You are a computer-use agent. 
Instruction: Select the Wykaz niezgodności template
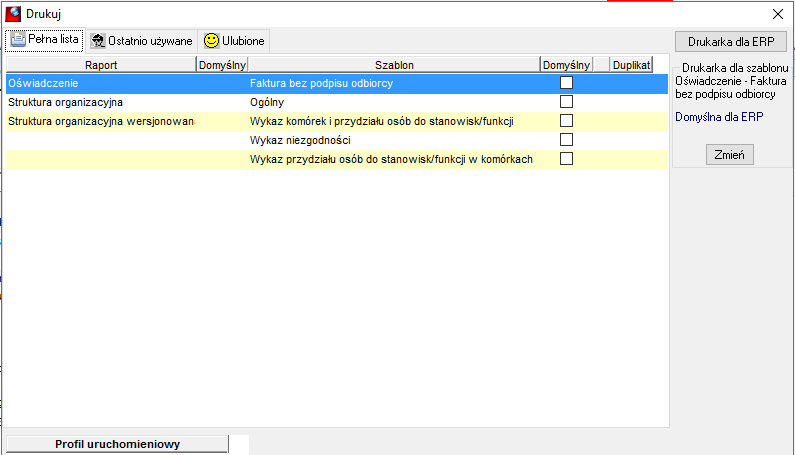pos(300,140)
